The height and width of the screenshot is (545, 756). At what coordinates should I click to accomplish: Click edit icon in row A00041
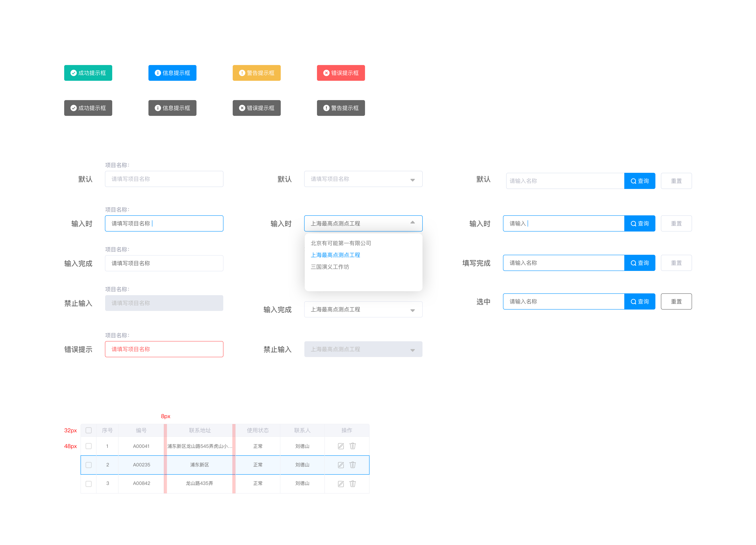coord(341,446)
